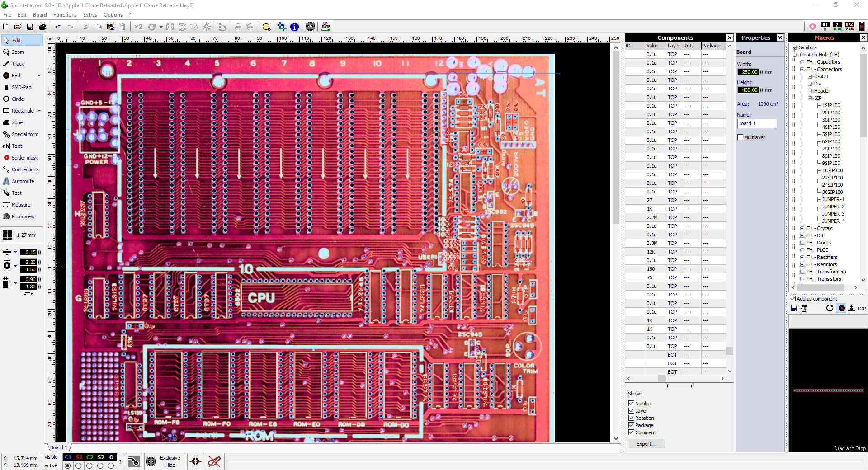This screenshot has width=868, height=470.
Task: Undo the last action with the toolbar arrow
Action: coord(58,27)
